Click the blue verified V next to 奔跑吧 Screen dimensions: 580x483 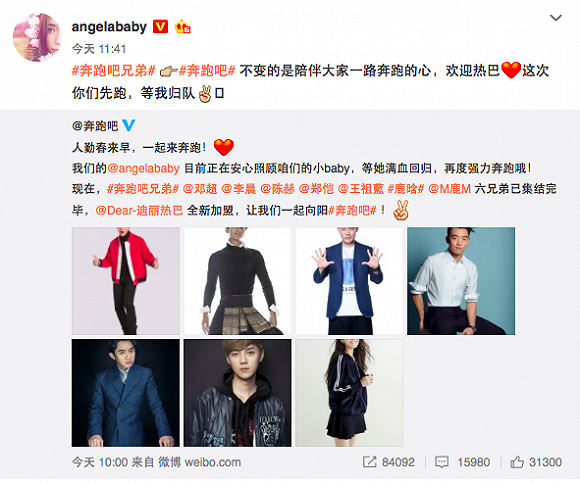tap(128, 125)
